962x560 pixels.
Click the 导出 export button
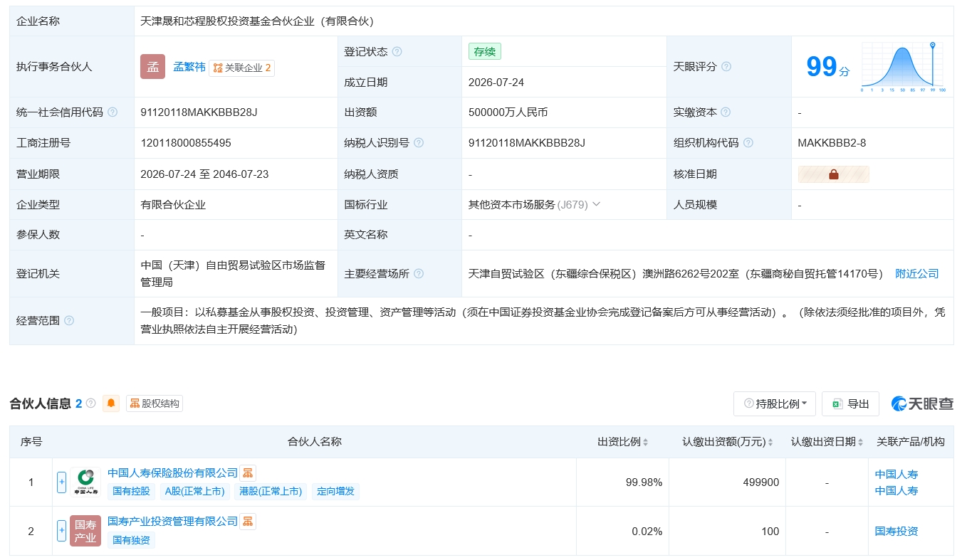850,404
